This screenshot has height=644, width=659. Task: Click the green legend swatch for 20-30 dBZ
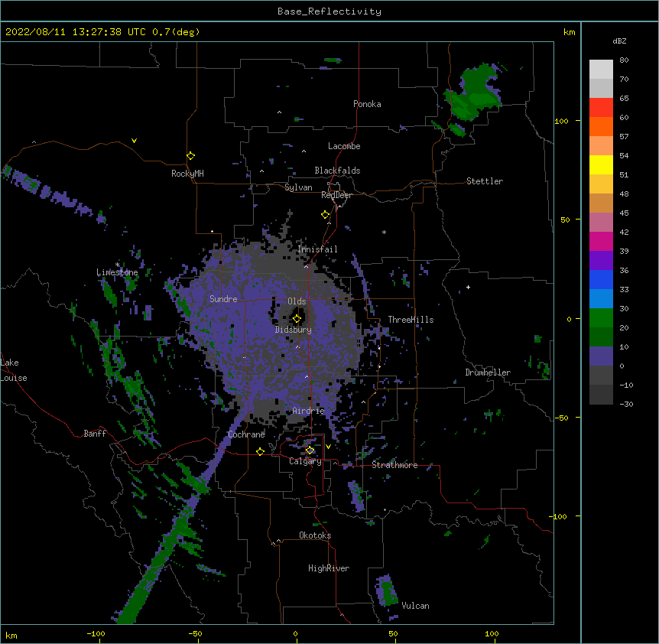tap(601, 318)
